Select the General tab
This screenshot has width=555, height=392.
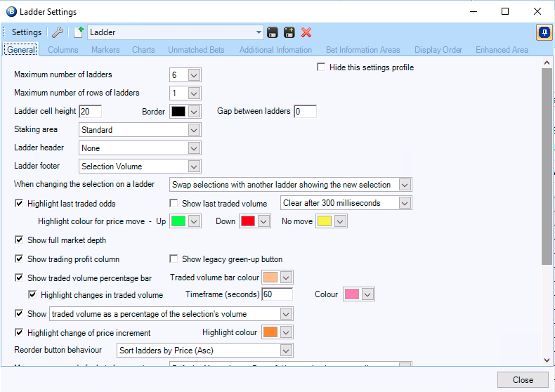click(x=21, y=50)
